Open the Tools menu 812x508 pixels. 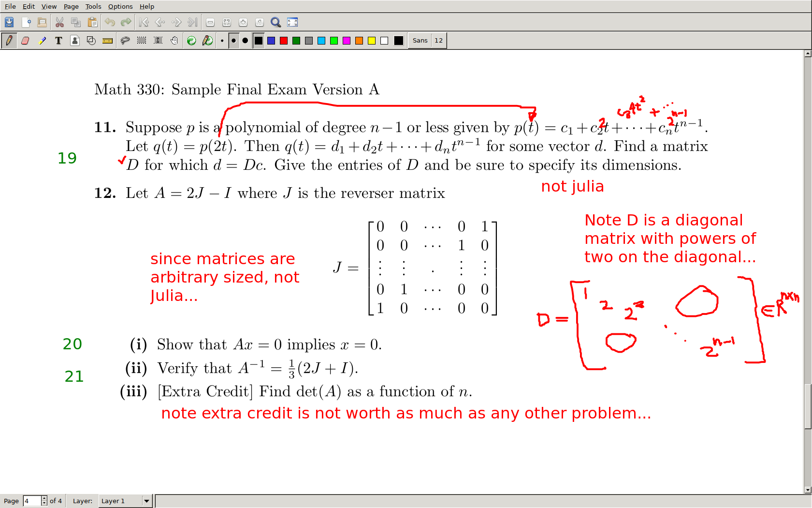pos(93,6)
